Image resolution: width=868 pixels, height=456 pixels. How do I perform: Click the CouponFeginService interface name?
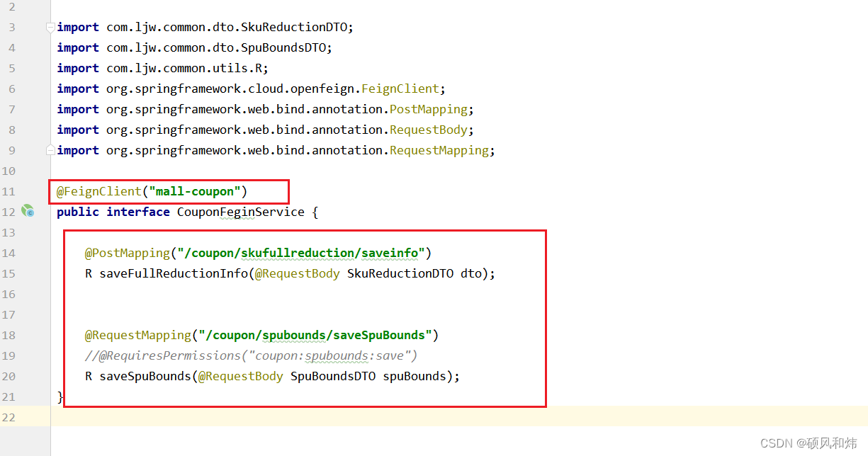tap(240, 212)
